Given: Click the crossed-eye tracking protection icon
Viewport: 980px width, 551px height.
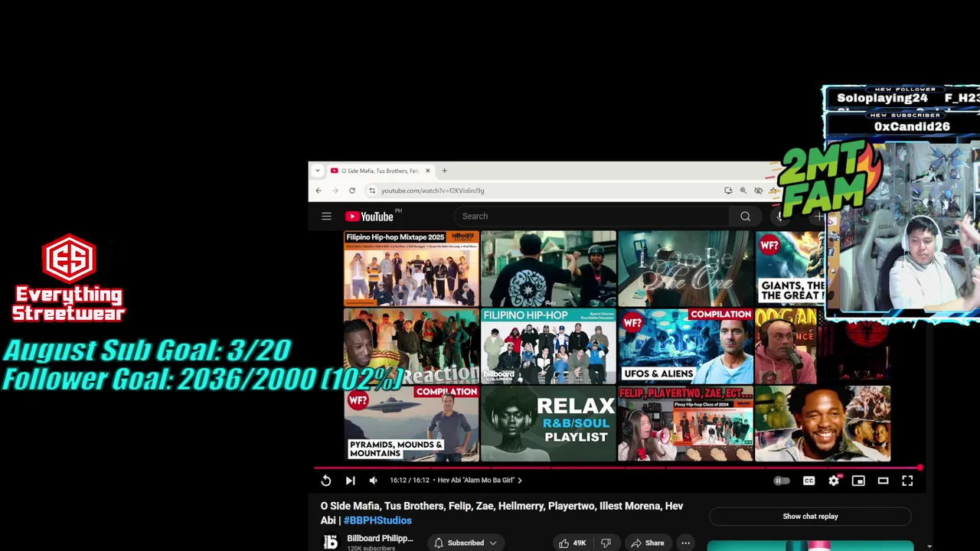Looking at the screenshot, I should 758,191.
